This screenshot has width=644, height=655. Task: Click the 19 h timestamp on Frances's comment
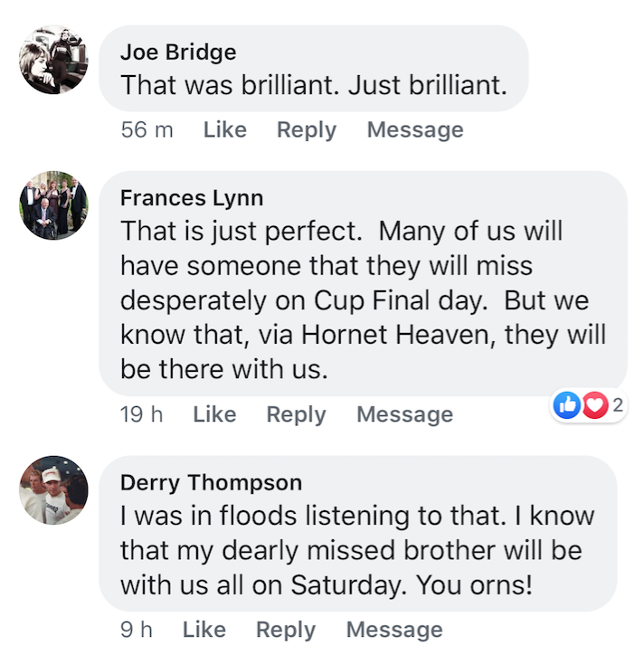141,414
